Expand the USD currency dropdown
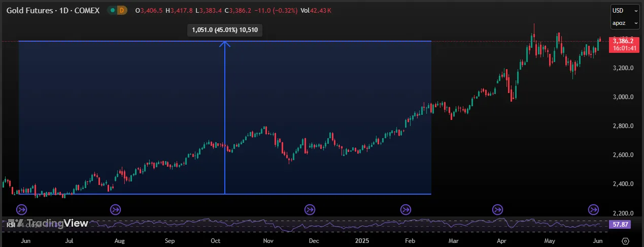 pos(625,11)
